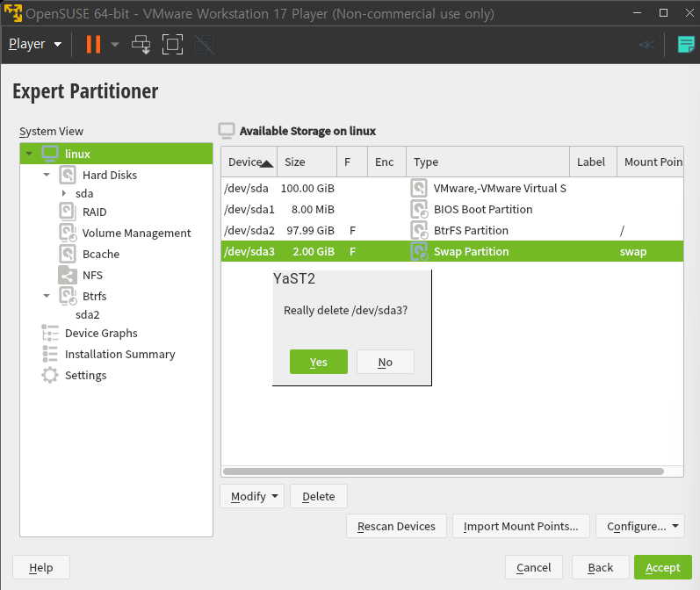The width and height of the screenshot is (700, 590).
Task: Open the Modify dropdown
Action: [252, 496]
